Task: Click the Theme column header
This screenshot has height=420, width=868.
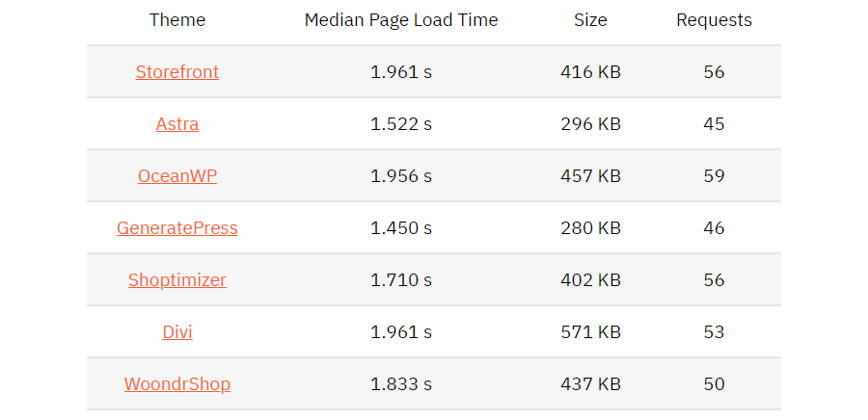Action: (177, 20)
